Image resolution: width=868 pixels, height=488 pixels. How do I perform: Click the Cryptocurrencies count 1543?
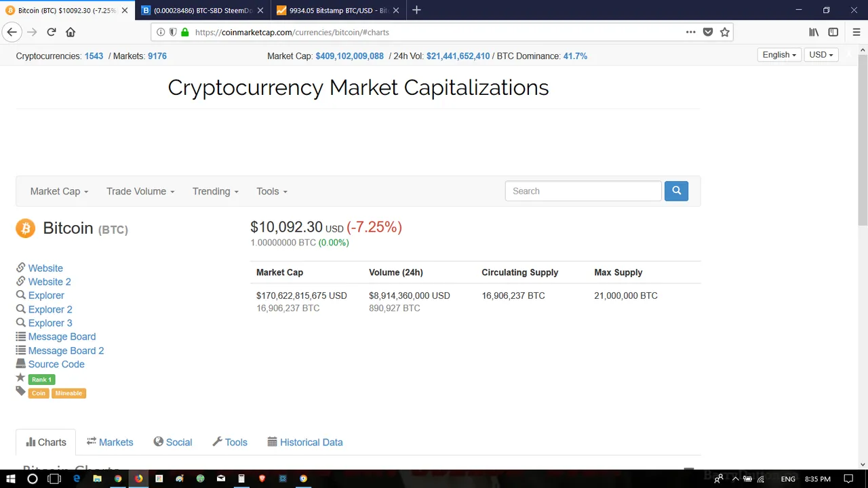(x=94, y=56)
